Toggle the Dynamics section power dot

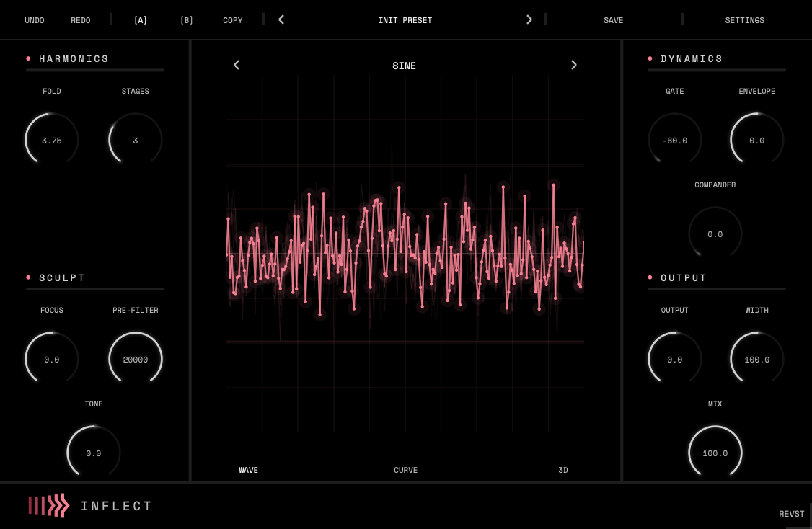(x=650, y=58)
